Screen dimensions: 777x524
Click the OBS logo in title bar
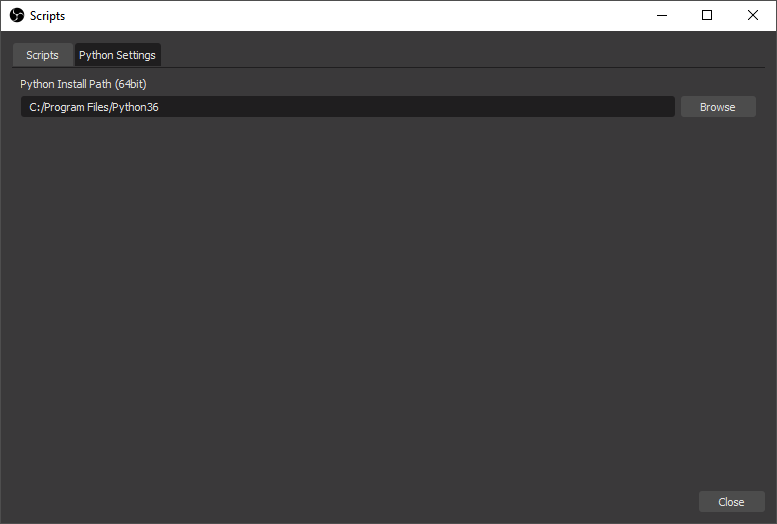17,15
